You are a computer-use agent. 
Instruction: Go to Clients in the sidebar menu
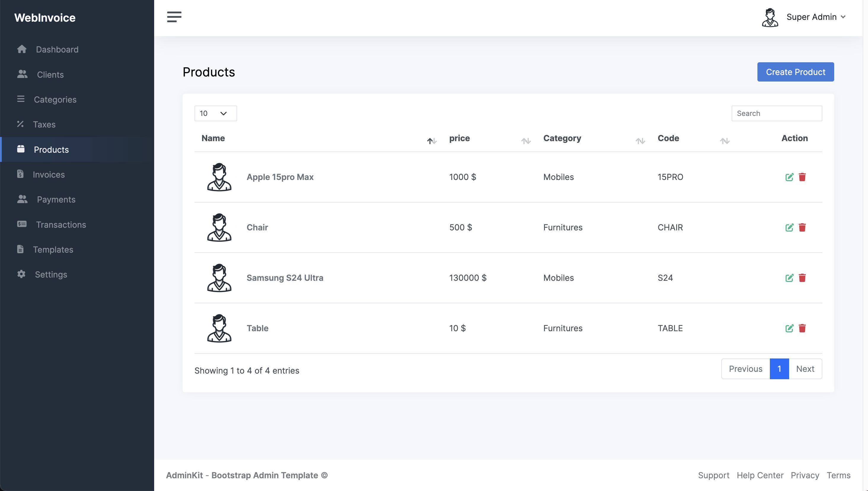click(50, 74)
